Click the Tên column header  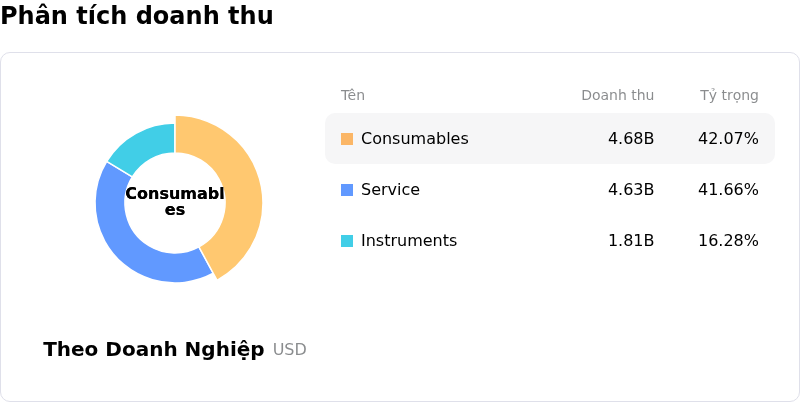353,95
